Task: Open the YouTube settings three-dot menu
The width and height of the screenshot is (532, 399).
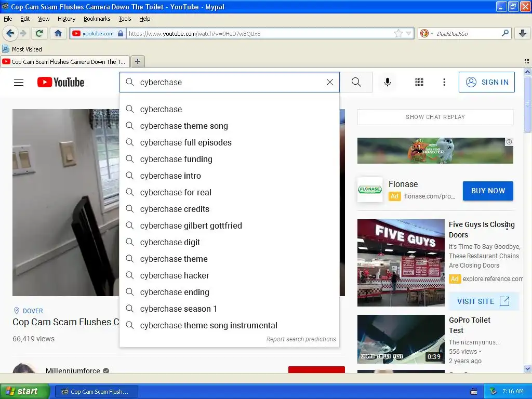Action: tap(444, 82)
